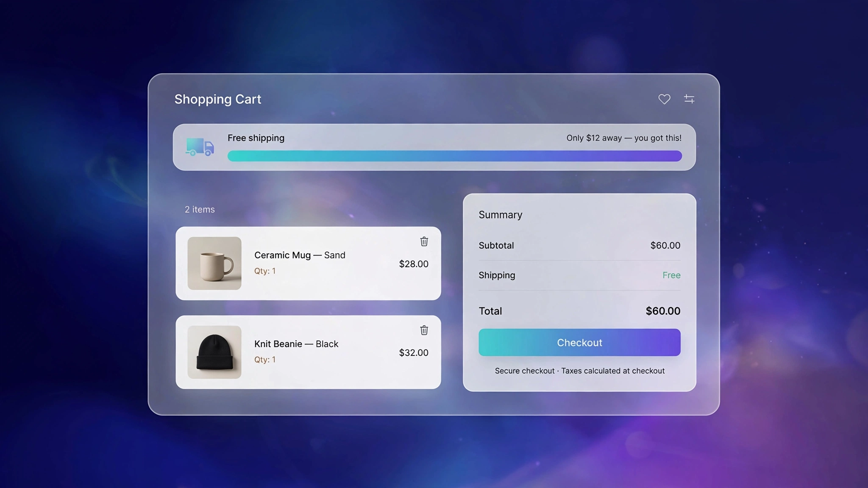868x488 pixels.
Task: Remove the Knit Beanie with trash icon
Action: [x=424, y=330]
